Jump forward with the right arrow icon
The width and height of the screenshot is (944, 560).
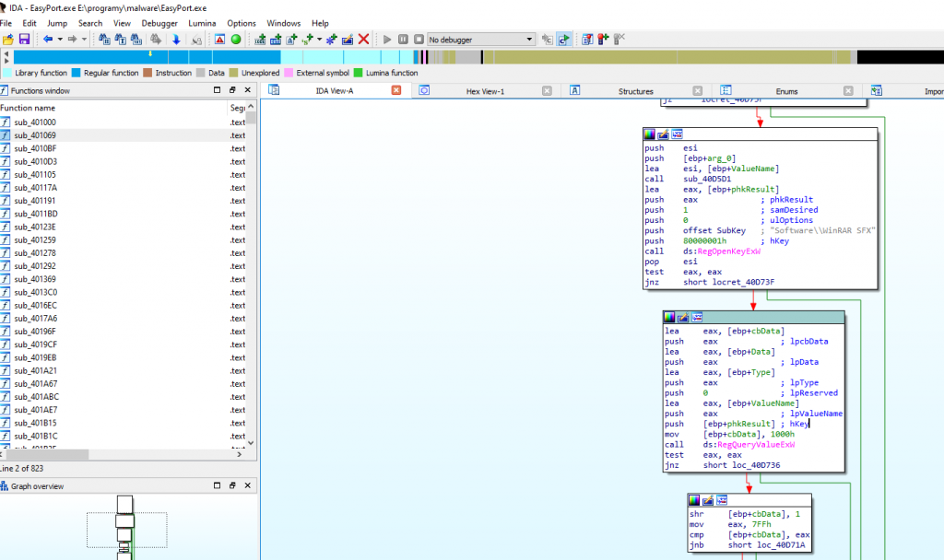pyautogui.click(x=72, y=40)
